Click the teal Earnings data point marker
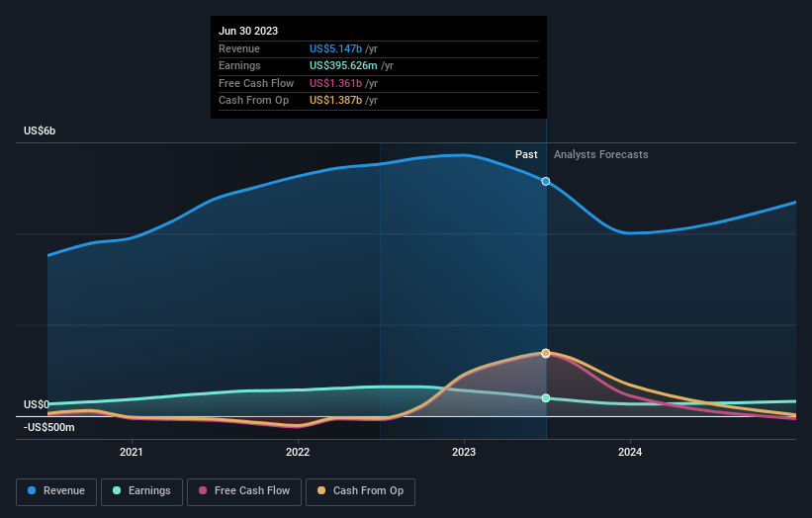This screenshot has height=518, width=812. pyautogui.click(x=546, y=398)
